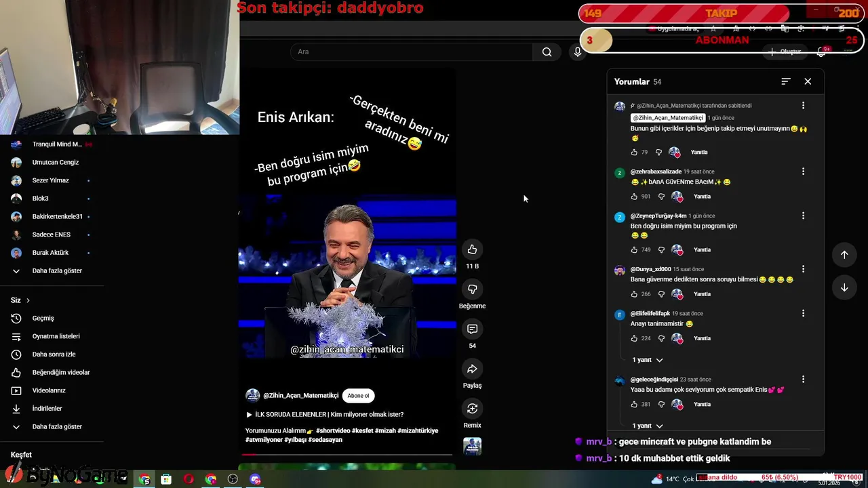The height and width of the screenshot is (488, 868).
Task: Like zehrabaxsalizade comment with 901 likes
Action: point(634,197)
